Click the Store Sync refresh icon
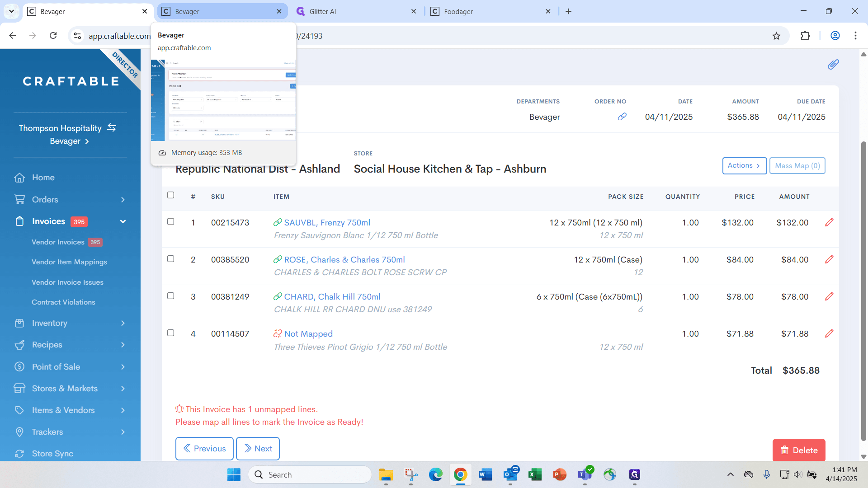Image resolution: width=868 pixels, height=488 pixels. [x=19, y=454]
